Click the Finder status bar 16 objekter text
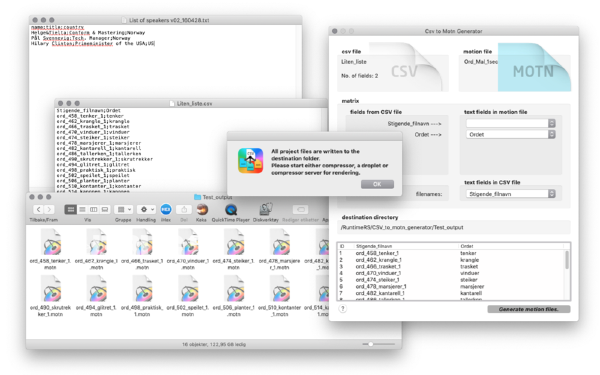This screenshot has height=375, width=600. pos(214,344)
